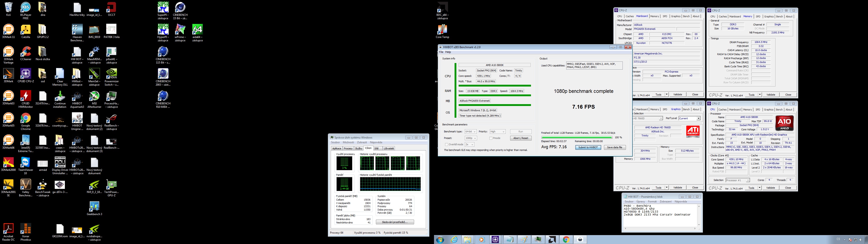Launch Catzilla from the desktop
The width and height of the screenshot is (868, 244).
[x=26, y=31]
